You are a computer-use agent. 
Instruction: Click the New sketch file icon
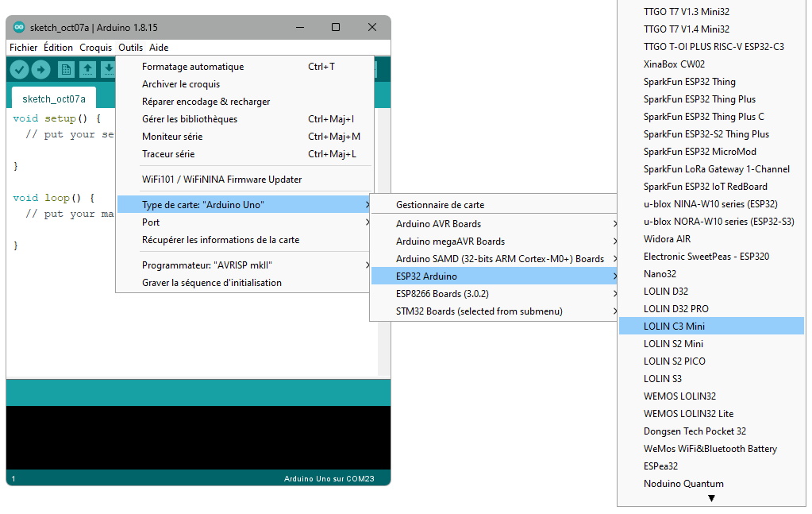point(66,70)
